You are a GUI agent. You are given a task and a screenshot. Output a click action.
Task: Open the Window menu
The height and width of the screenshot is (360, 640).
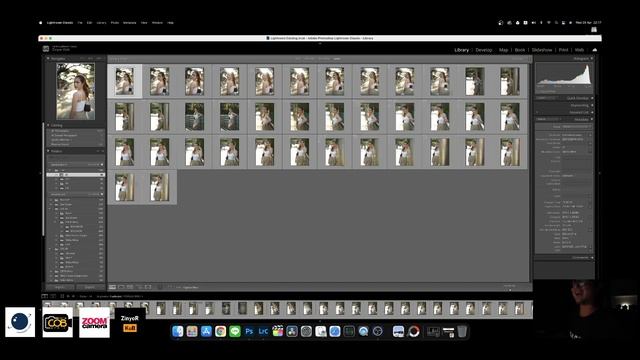pyautogui.click(x=157, y=23)
